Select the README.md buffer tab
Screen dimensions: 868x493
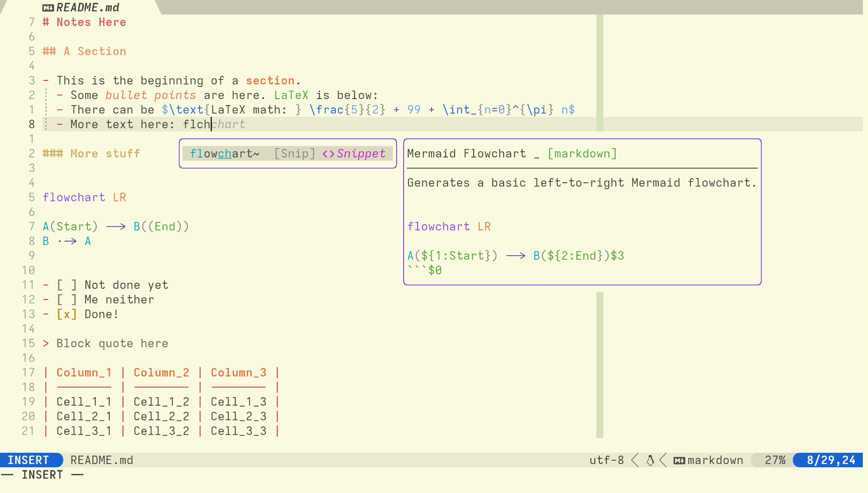[x=80, y=7]
